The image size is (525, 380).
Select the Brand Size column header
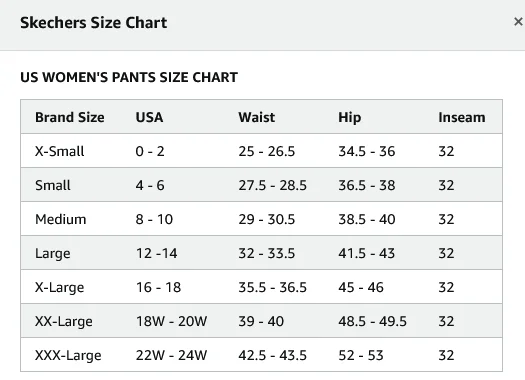click(x=70, y=118)
